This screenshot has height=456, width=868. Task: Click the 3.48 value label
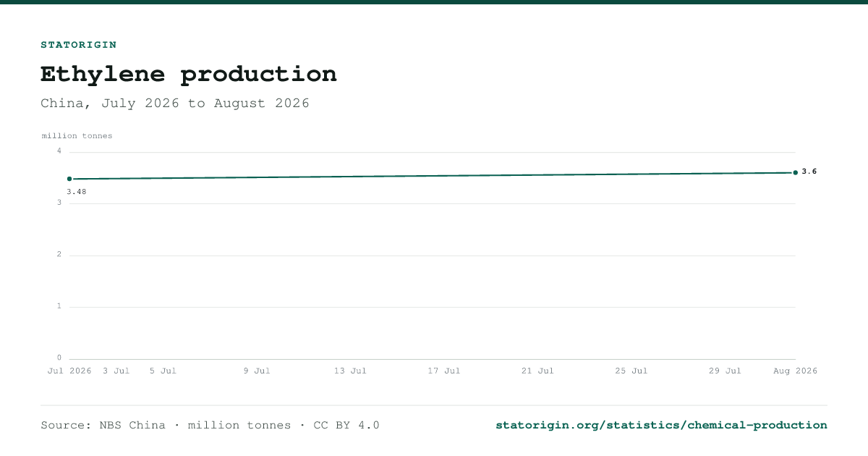pyautogui.click(x=77, y=192)
